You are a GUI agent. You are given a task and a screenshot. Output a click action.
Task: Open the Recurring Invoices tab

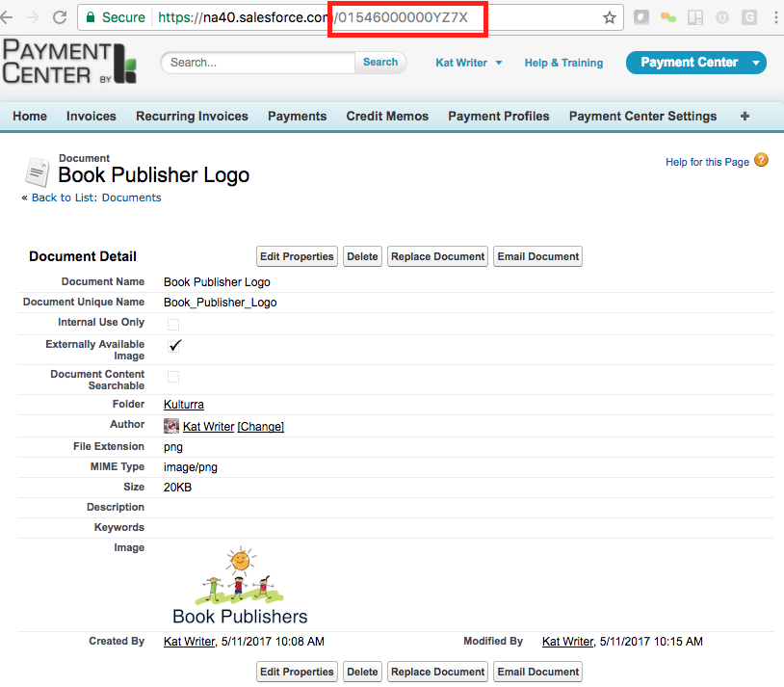[192, 116]
